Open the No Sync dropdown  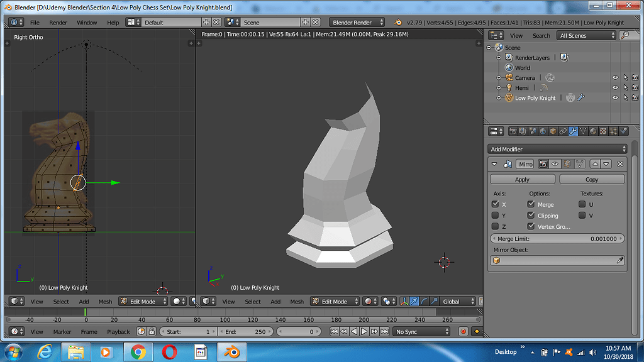coord(421,331)
